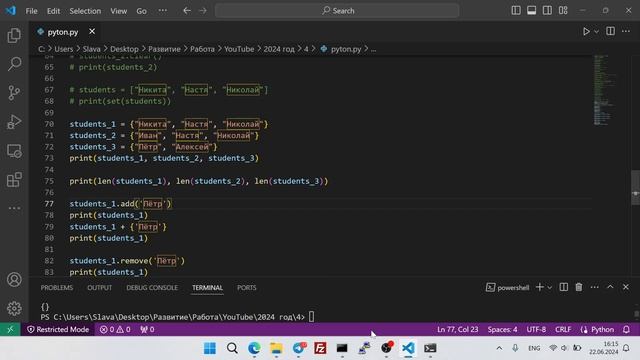Split the editor to the right
The width and height of the screenshot is (640, 360).
pos(611,31)
